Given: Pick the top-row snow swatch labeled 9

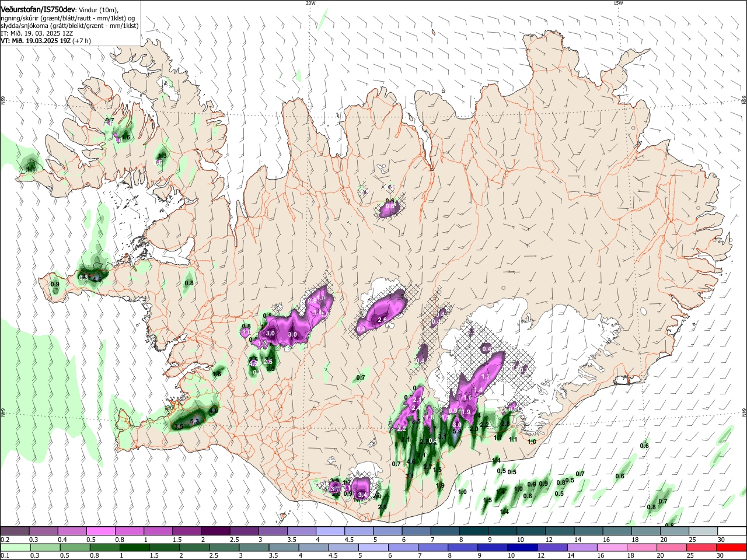Looking at the screenshot, I should [x=502, y=531].
